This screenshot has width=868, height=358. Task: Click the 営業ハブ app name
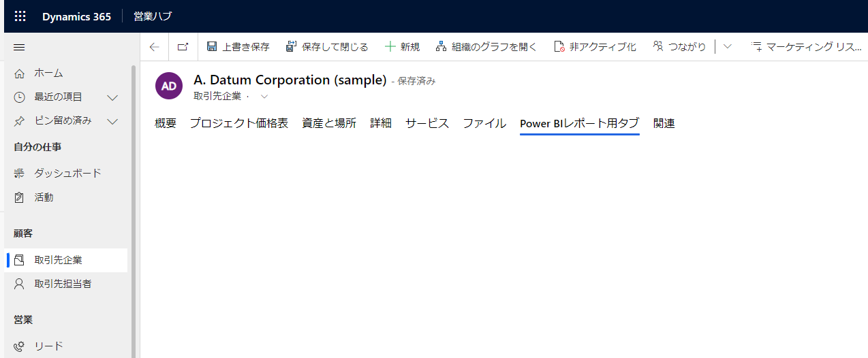(153, 16)
